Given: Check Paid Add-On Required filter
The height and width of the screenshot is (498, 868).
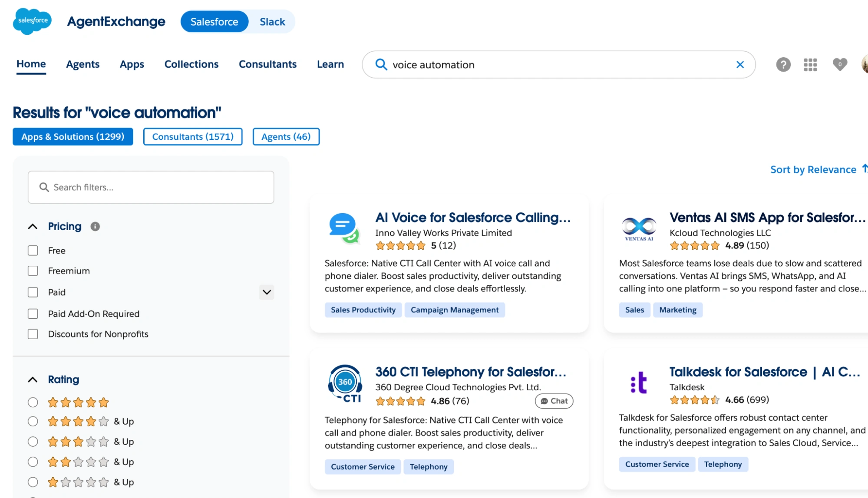Looking at the screenshot, I should (33, 314).
